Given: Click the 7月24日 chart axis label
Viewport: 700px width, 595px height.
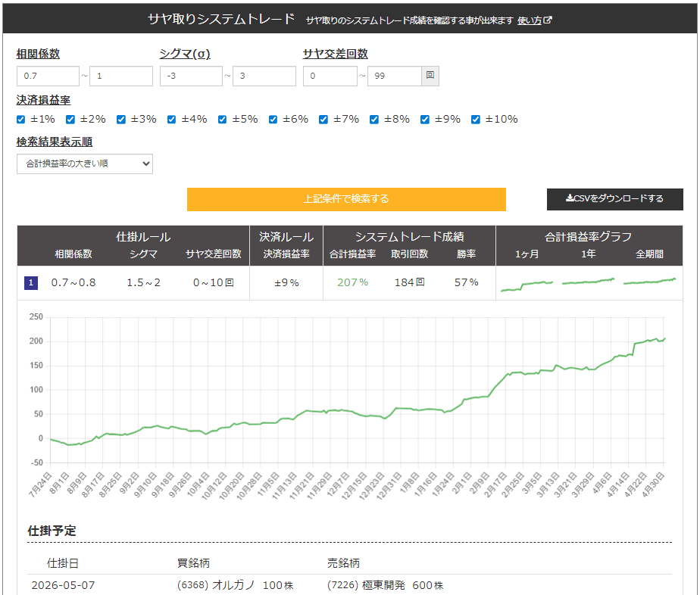Looking at the screenshot, I should pyautogui.click(x=40, y=484).
